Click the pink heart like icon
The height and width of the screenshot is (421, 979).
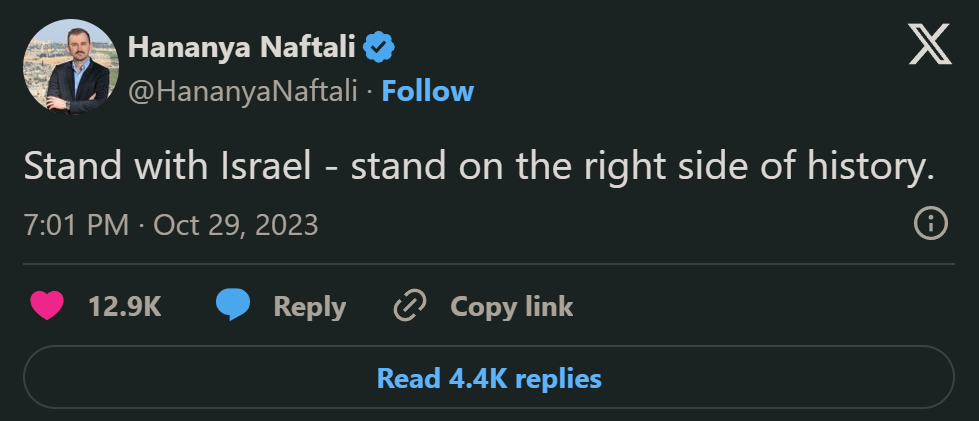pyautogui.click(x=46, y=306)
